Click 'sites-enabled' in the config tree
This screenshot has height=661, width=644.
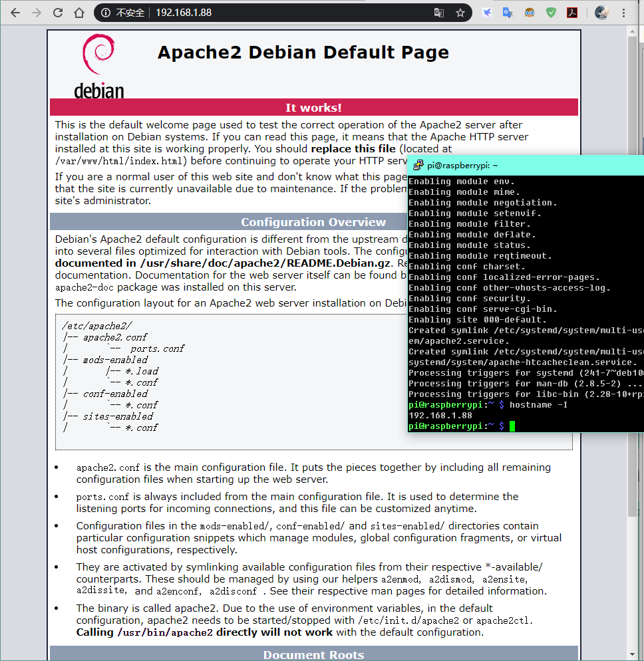click(x=118, y=416)
